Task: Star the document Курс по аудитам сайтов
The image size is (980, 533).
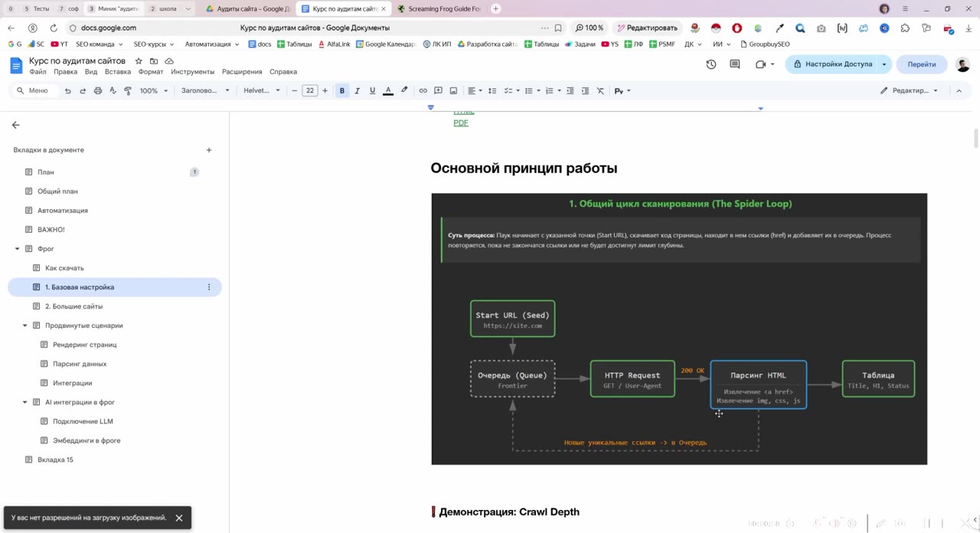Action: click(x=139, y=60)
